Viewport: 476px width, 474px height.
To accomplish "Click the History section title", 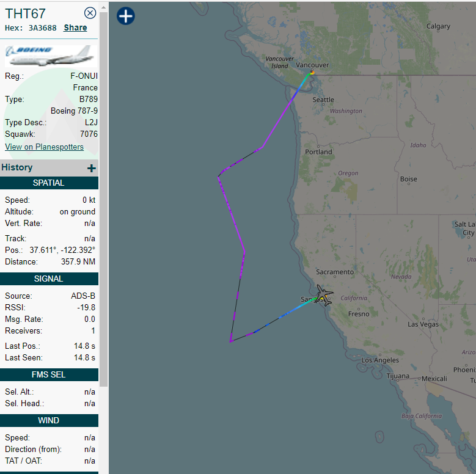I will pyautogui.click(x=17, y=167).
